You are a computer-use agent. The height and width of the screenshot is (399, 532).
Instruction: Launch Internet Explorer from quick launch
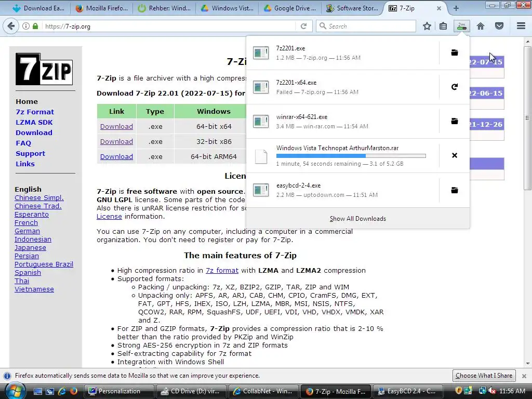point(62,391)
